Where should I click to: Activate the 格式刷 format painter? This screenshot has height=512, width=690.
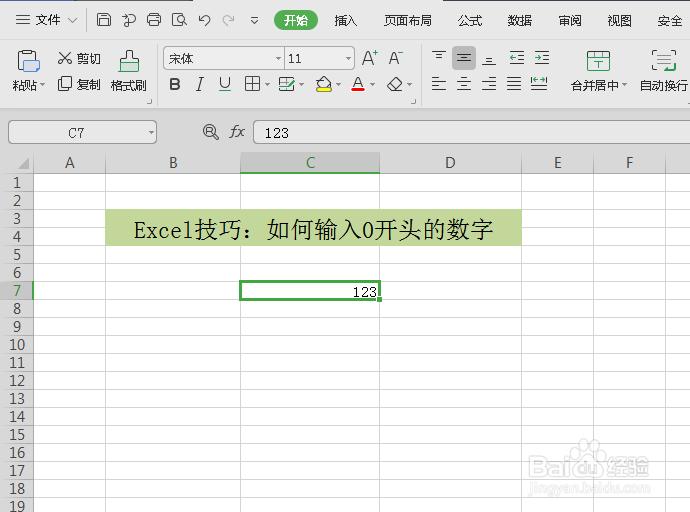(x=128, y=70)
